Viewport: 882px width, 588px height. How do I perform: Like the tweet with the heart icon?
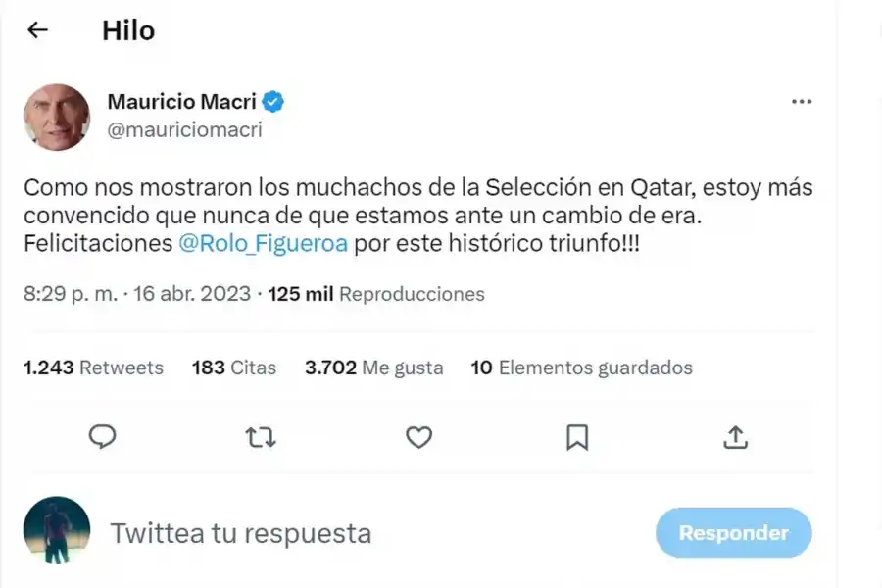pyautogui.click(x=418, y=437)
